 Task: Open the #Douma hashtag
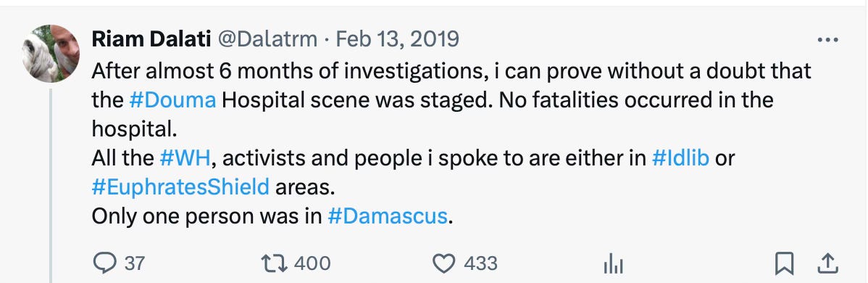click(x=172, y=100)
